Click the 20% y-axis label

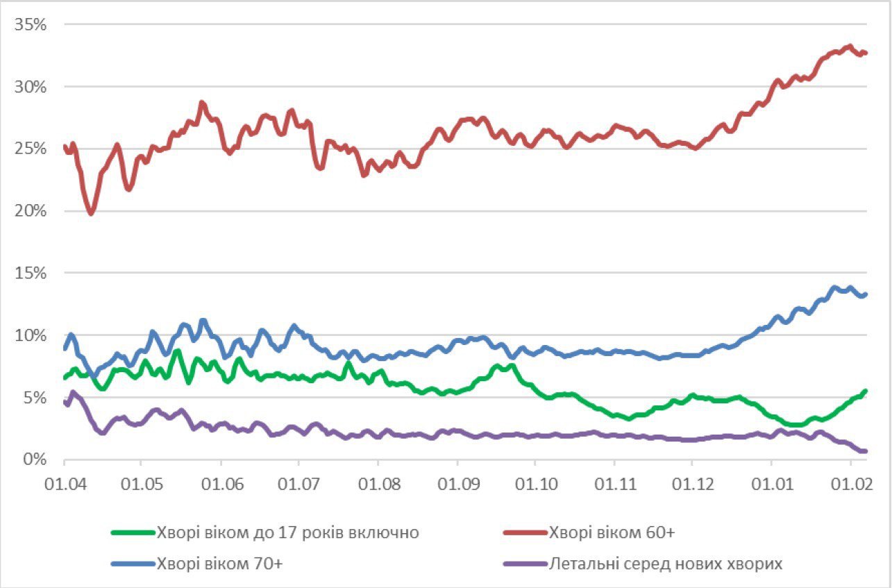[31, 211]
